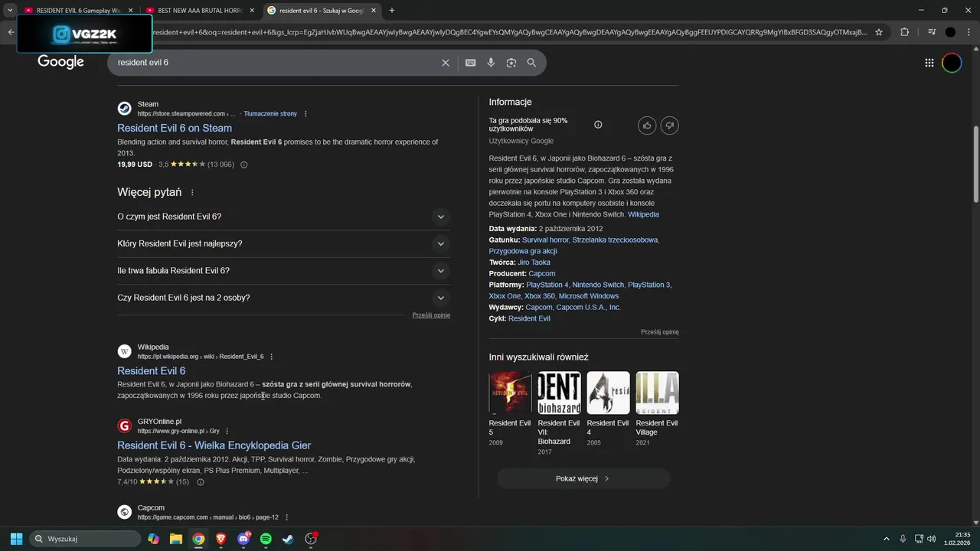The width and height of the screenshot is (980, 551).
Task: Open a new browser tab
Action: coord(392,11)
